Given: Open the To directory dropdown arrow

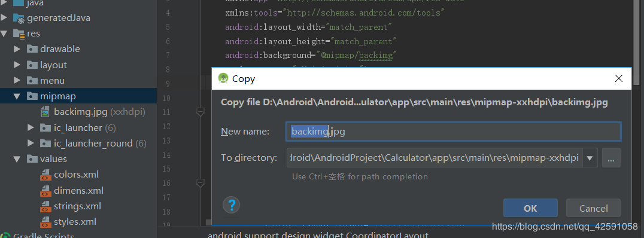Looking at the screenshot, I should coord(590,158).
